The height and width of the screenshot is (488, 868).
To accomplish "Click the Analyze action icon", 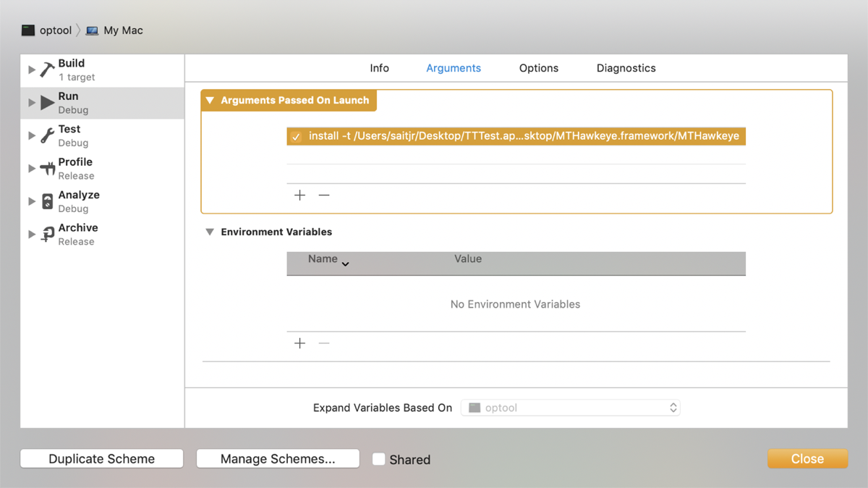I will 47,201.
